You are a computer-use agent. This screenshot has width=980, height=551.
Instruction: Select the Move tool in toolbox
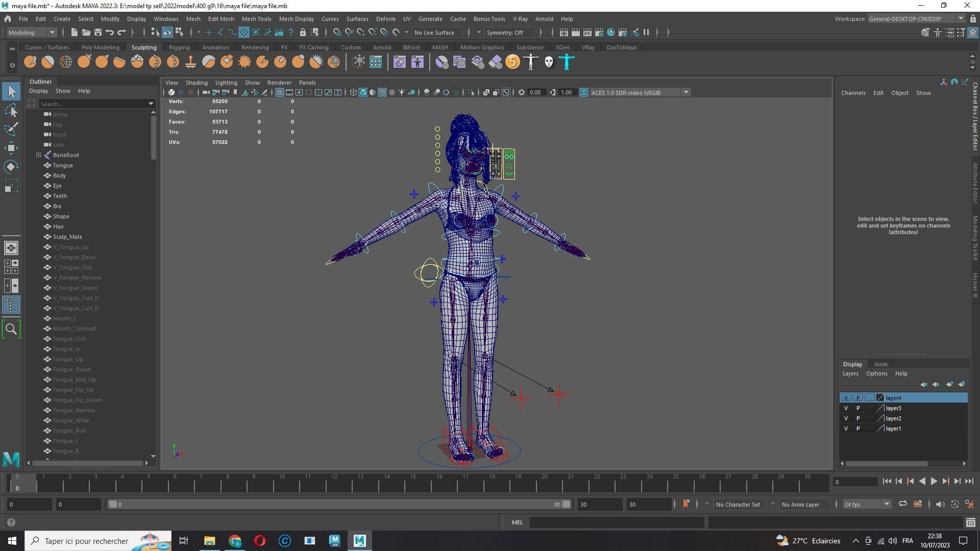coord(11,148)
